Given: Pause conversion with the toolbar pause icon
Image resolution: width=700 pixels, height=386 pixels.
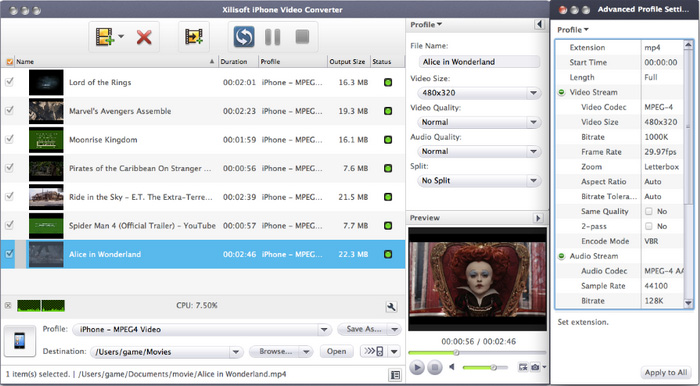Looking at the screenshot, I should coord(272,37).
